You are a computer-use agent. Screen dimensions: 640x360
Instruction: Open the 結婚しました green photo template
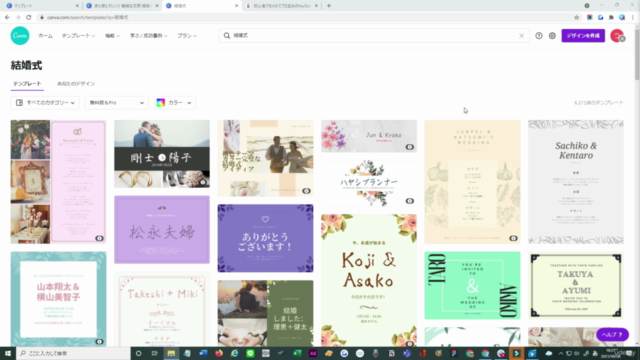tap(265, 313)
